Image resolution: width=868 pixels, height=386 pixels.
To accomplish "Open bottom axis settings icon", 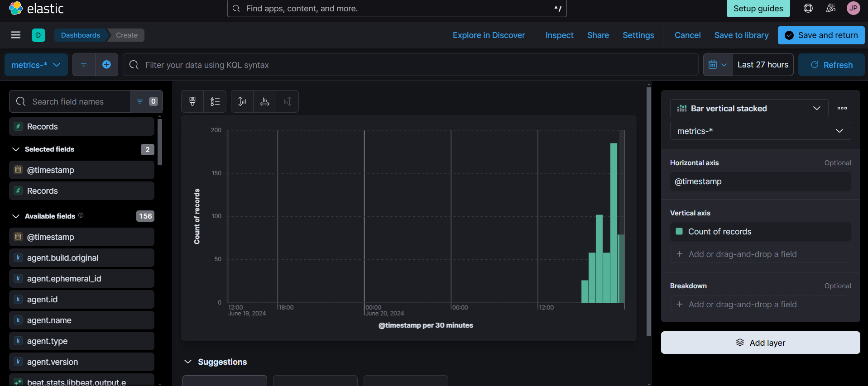I will [x=265, y=101].
